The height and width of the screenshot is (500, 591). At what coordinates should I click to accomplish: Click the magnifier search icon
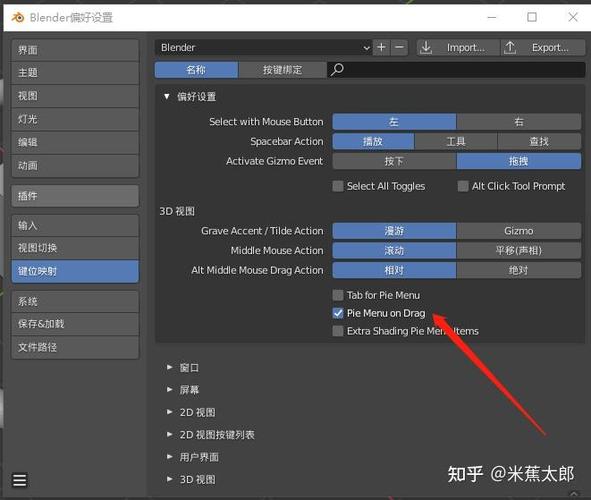pyautogui.click(x=337, y=70)
